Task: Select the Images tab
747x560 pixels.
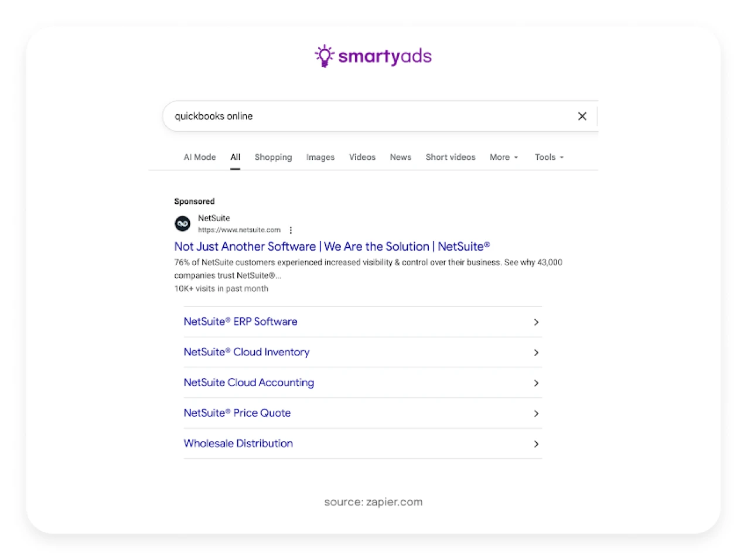Action: pyautogui.click(x=320, y=157)
